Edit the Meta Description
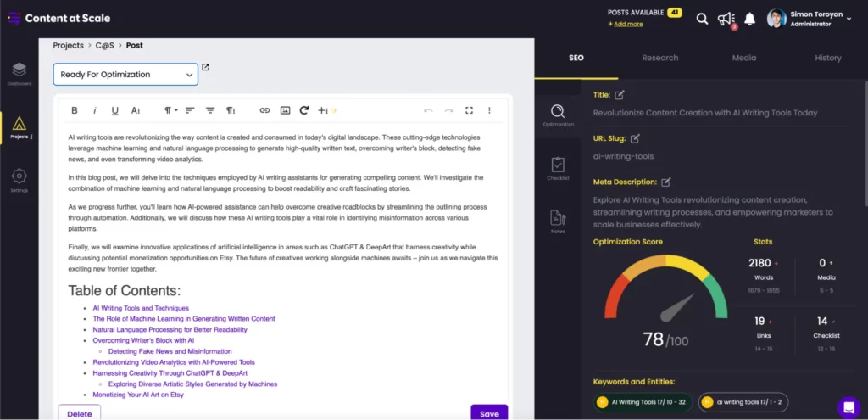The width and height of the screenshot is (868, 420). [x=666, y=182]
